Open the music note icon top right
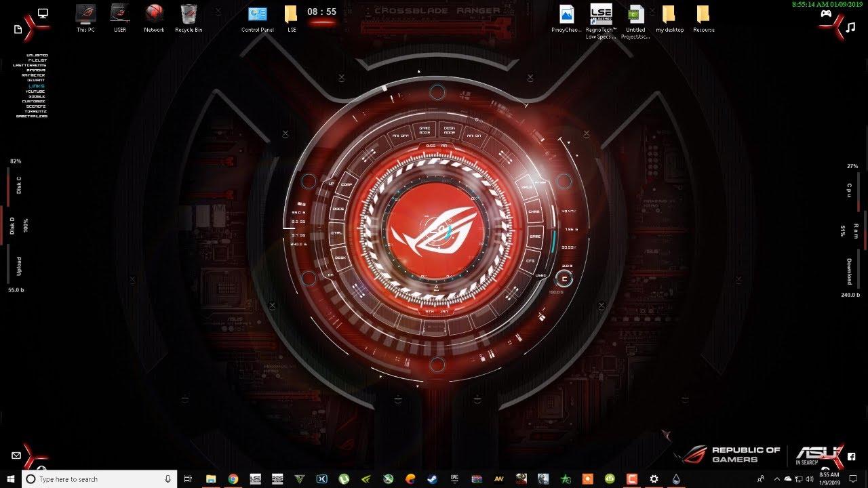868x488 pixels. click(x=850, y=28)
